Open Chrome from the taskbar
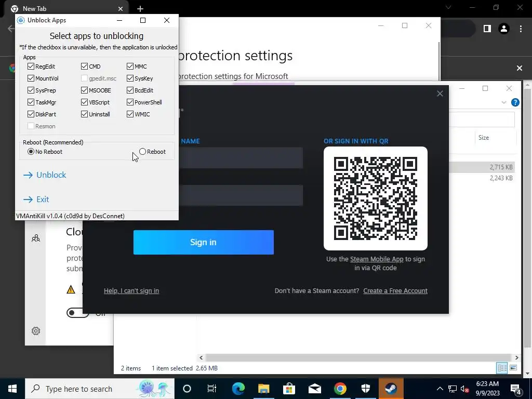 (x=340, y=389)
